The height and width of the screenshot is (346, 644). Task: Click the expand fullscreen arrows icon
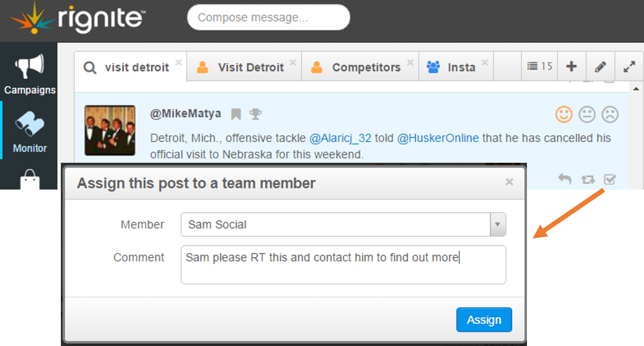pos(629,67)
